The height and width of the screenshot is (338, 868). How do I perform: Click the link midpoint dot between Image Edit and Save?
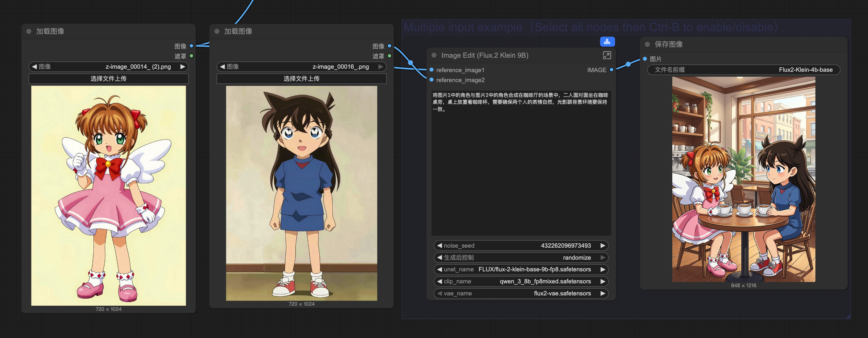(628, 64)
